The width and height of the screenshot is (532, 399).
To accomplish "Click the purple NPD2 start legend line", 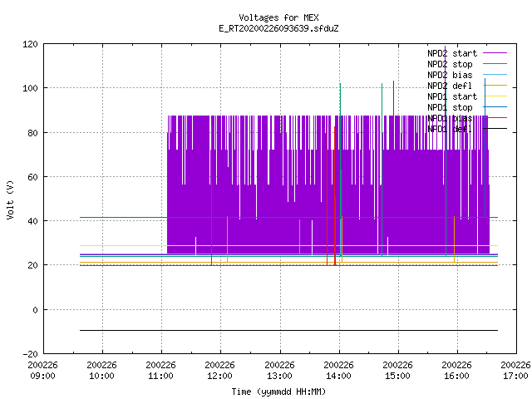I will point(495,53).
